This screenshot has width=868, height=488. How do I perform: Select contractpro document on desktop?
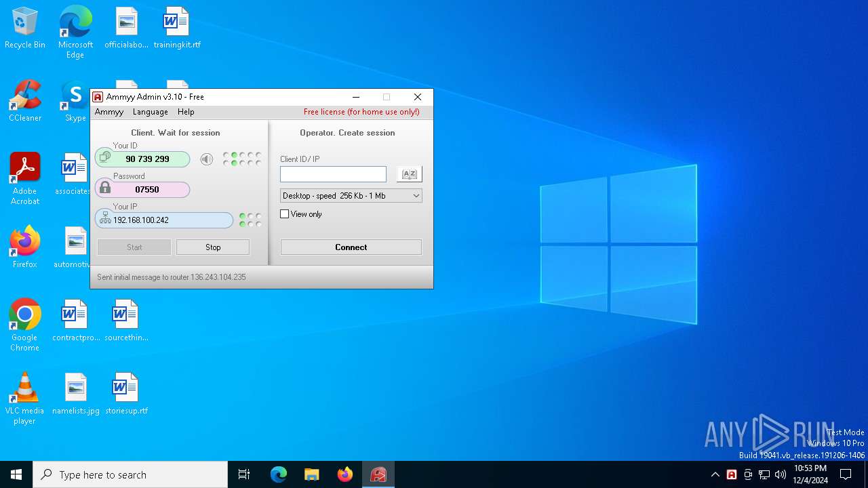[75, 321]
